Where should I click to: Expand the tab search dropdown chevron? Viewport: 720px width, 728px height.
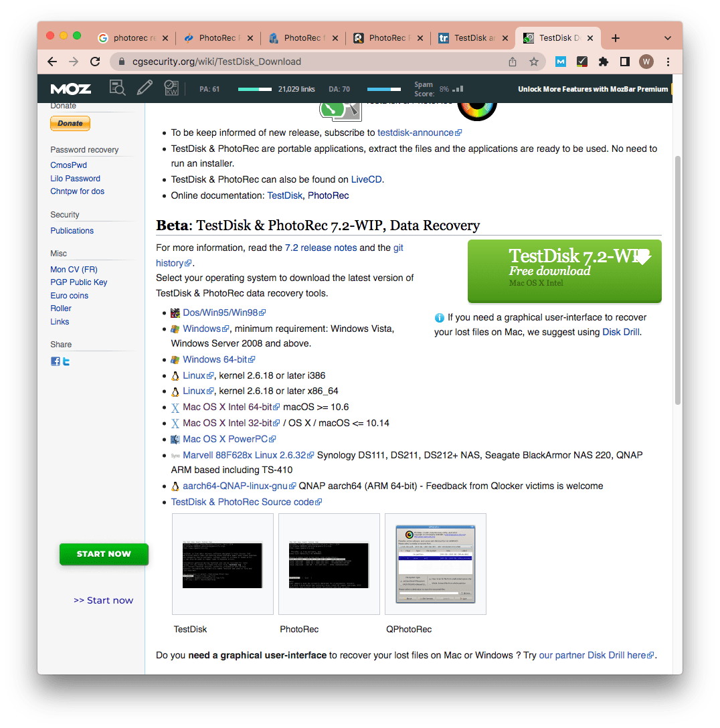click(x=668, y=38)
